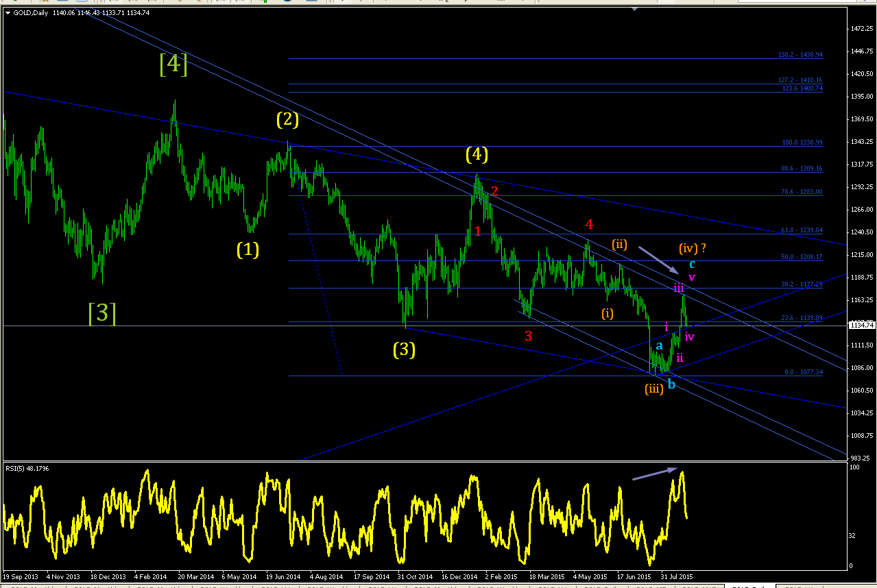Click the Fibonacci 138.2 - 1438.94 label
Viewport: 877px width, 588px height.
[x=800, y=55]
